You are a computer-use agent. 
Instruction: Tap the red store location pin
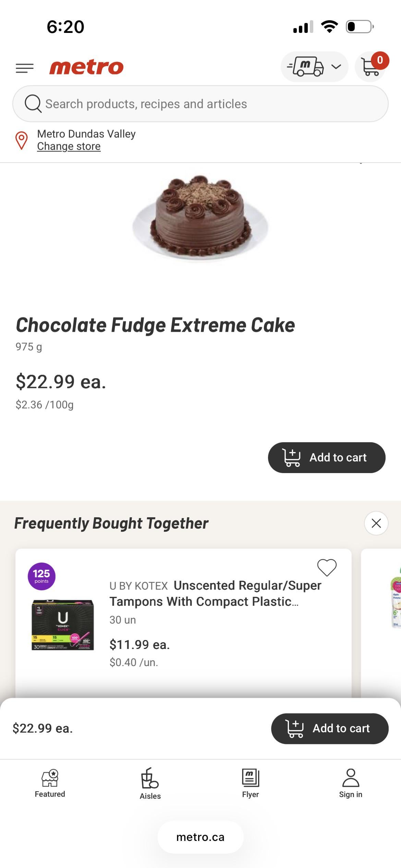[x=22, y=140]
